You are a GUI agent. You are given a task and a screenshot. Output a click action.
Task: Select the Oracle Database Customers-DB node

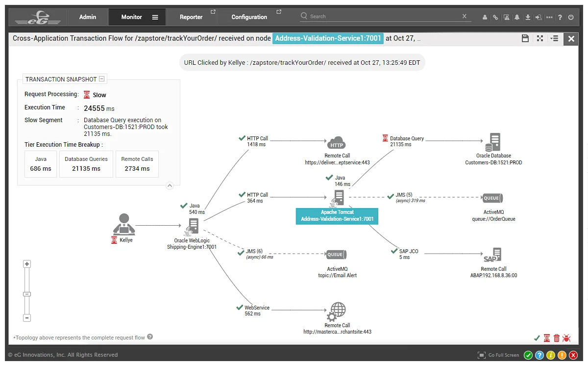coord(493,142)
